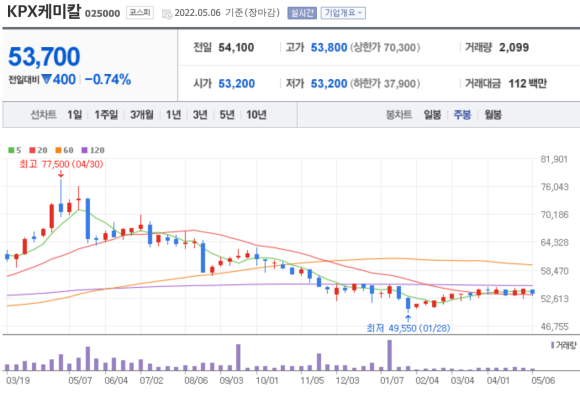The image size is (580, 393).
Task: Select the 10년 line chart period
Action: [256, 115]
